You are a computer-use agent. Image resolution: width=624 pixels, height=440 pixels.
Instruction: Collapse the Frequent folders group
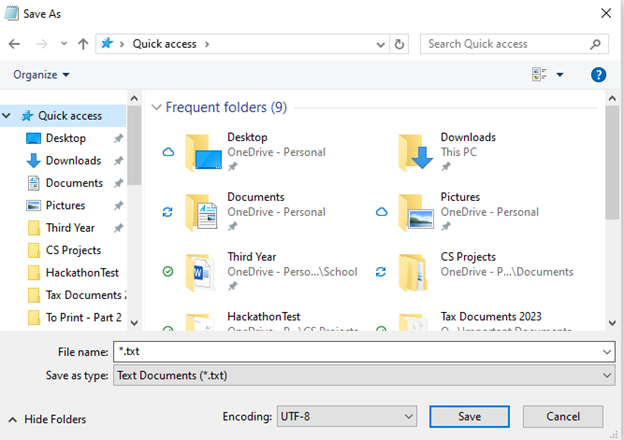point(156,107)
